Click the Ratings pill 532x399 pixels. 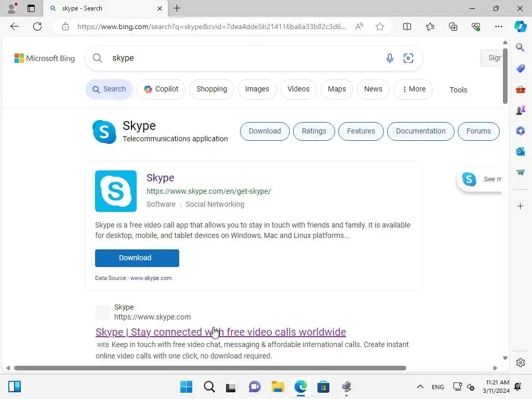point(313,131)
